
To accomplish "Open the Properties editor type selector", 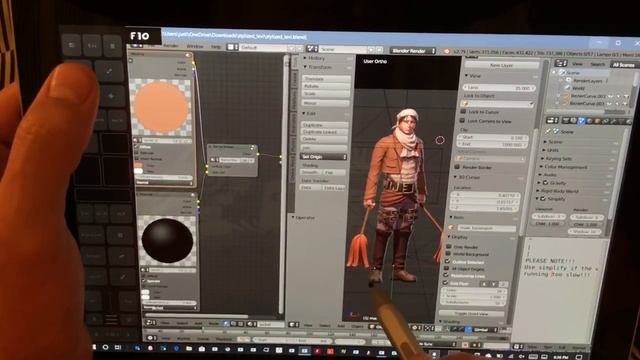I will pos(552,120).
